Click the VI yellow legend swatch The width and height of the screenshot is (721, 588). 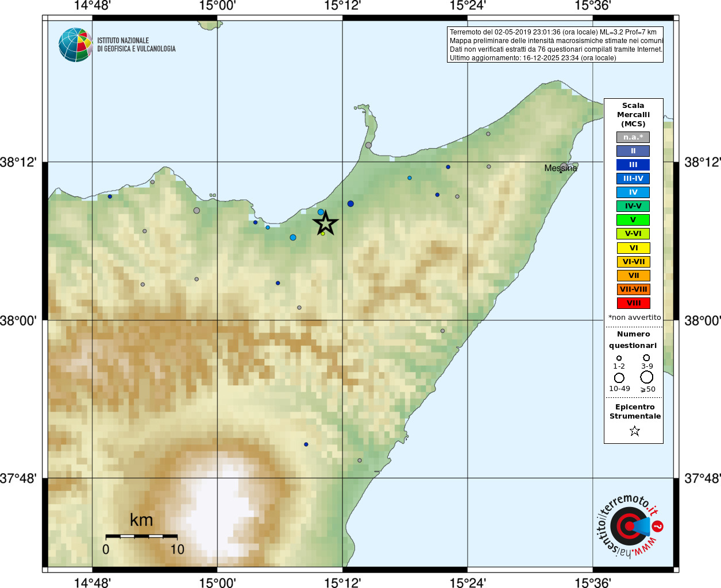tap(633, 248)
